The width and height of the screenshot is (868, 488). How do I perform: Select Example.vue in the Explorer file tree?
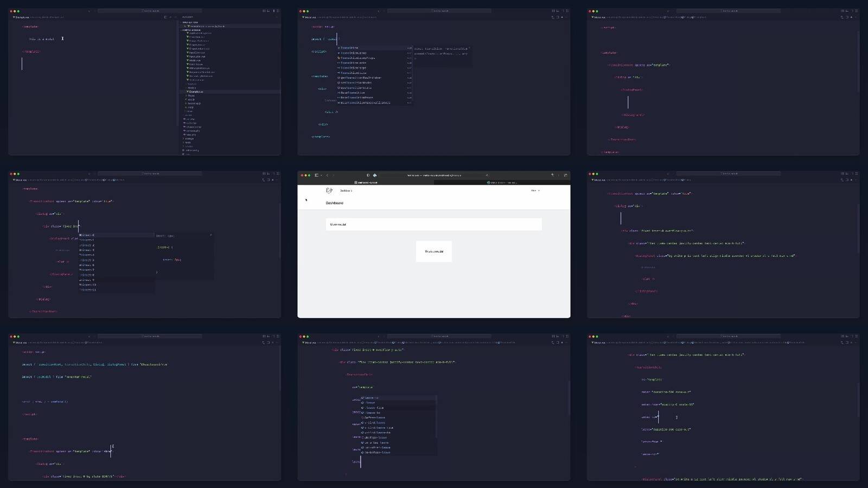click(196, 92)
